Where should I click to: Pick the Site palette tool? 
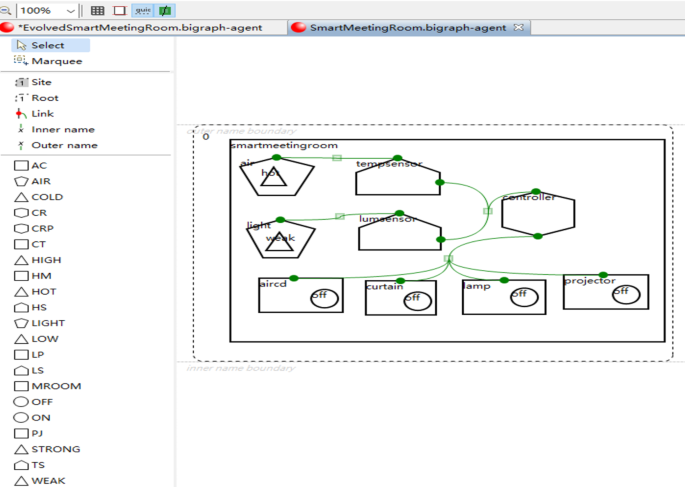[x=40, y=82]
